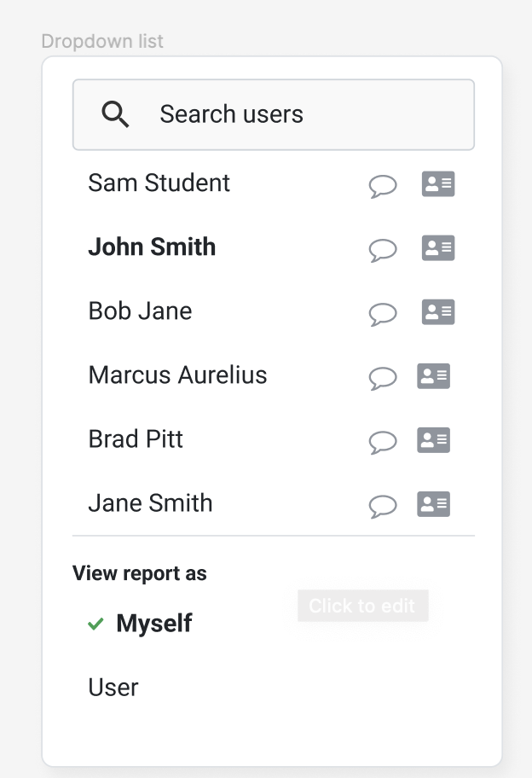Viewport: 532px width, 778px height.
Task: Select Sam Student from the list
Action: (159, 183)
